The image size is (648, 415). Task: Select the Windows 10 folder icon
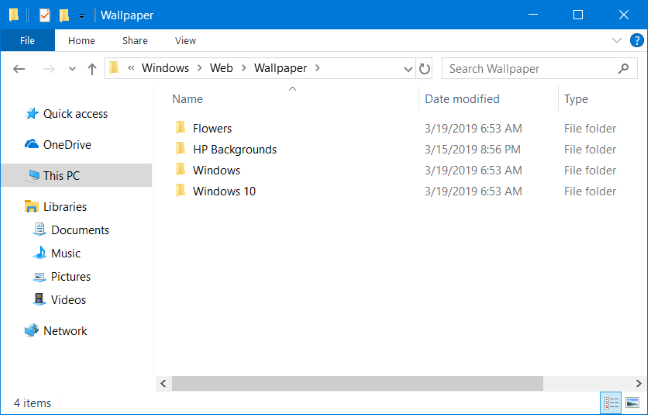(x=180, y=190)
